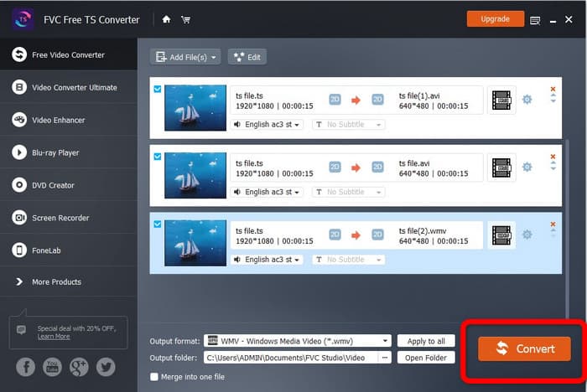Open the shopping cart icon
The height and width of the screenshot is (392, 587).
185,19
